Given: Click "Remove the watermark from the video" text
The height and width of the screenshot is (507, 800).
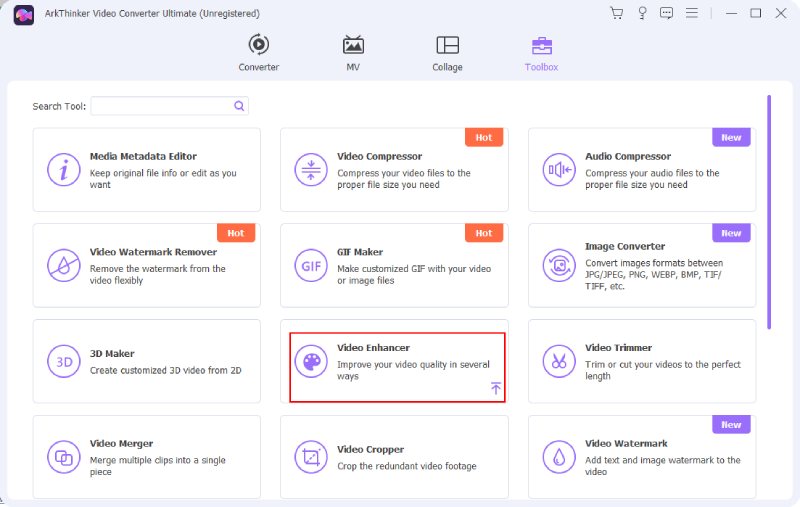Looking at the screenshot, I should [157, 274].
